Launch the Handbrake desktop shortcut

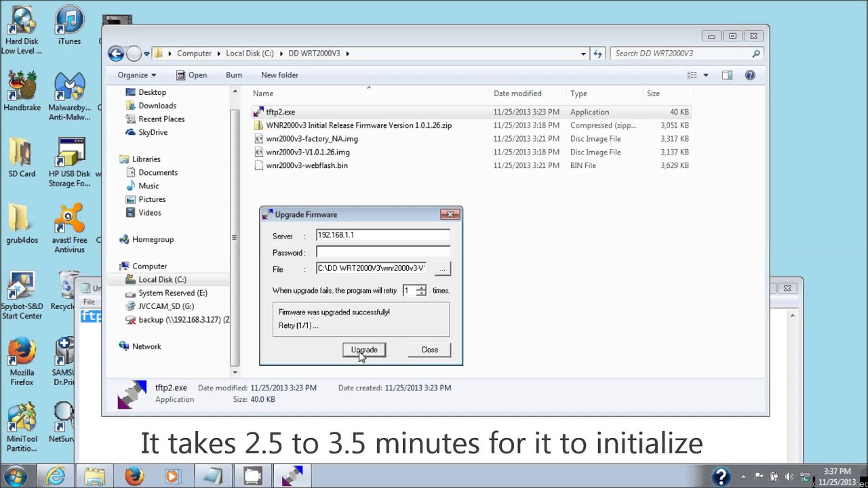pyautogui.click(x=22, y=91)
